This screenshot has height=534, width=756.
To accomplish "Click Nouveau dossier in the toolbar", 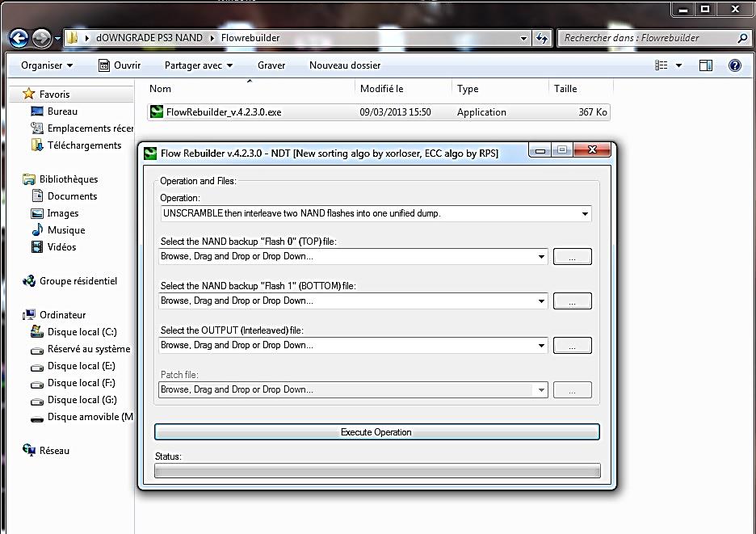I will coord(345,65).
